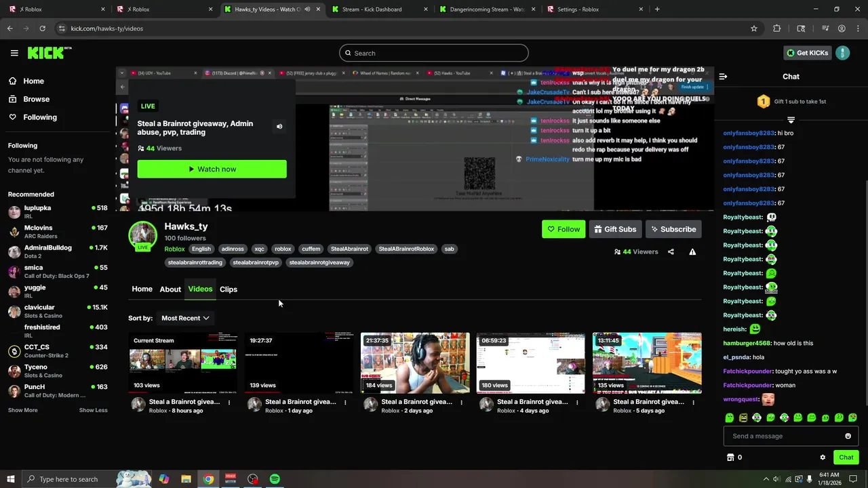Mute audio on the Hawks_ty Videos tab

tap(307, 9)
